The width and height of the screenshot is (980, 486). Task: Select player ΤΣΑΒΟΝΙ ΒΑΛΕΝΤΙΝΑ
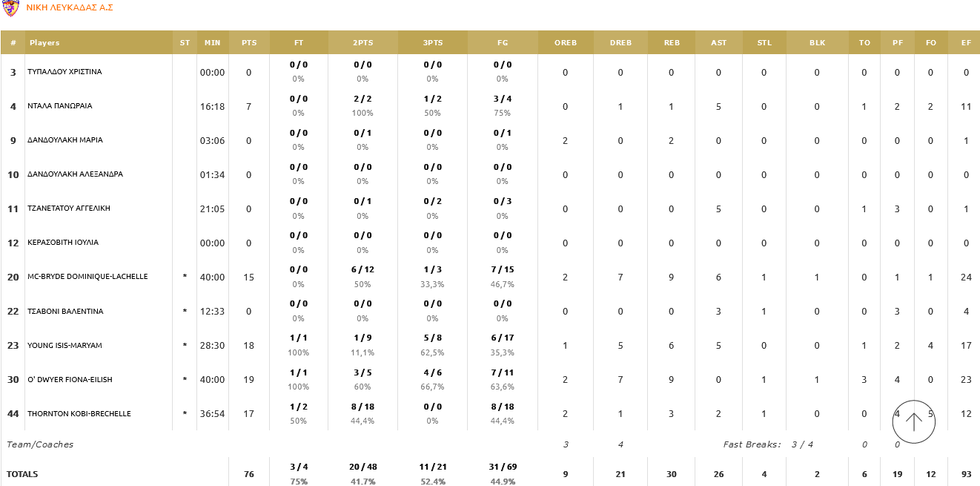pyautogui.click(x=65, y=312)
